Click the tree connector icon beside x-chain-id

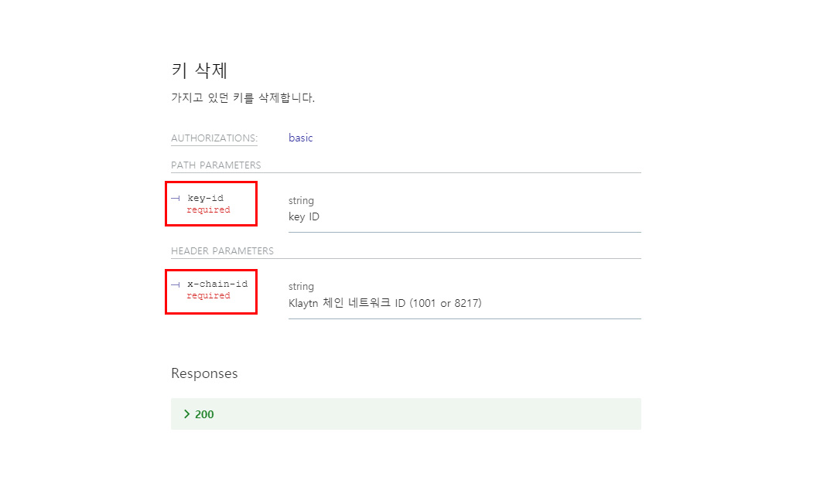coord(176,284)
